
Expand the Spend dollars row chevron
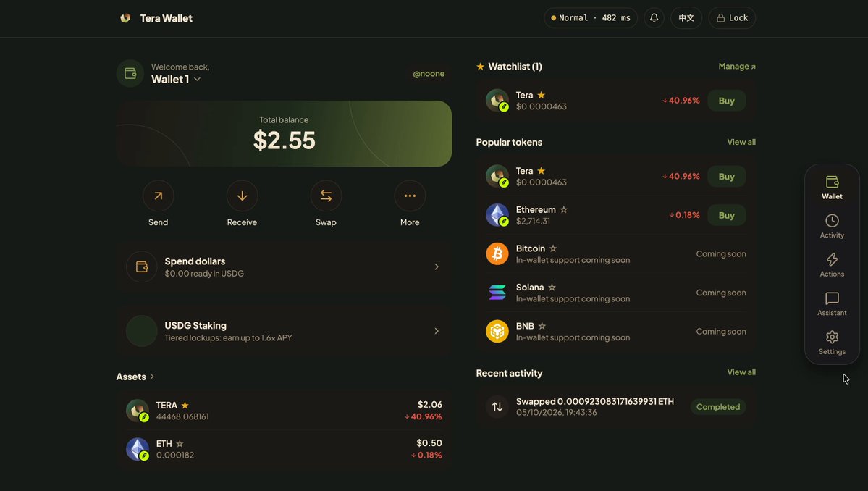click(x=437, y=267)
